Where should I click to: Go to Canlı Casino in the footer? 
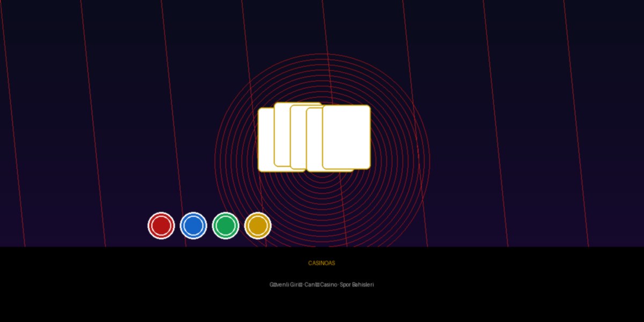321,284
